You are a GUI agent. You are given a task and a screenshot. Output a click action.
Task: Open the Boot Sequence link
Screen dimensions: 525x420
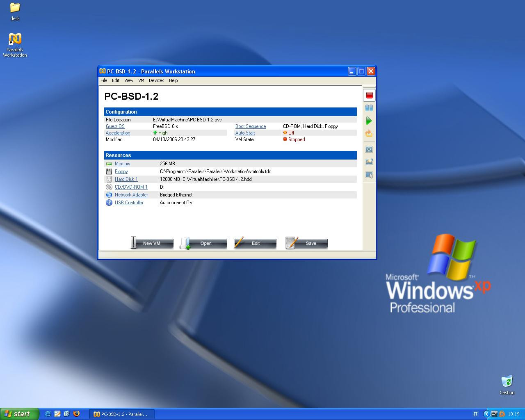coord(251,126)
